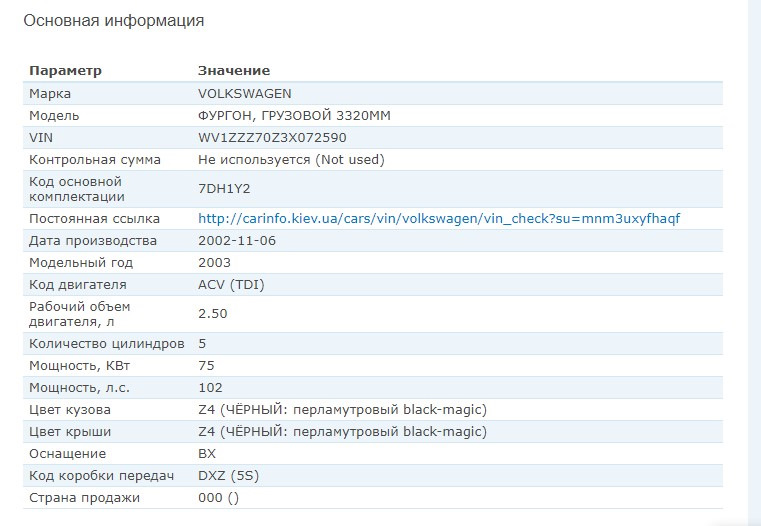Select production date 2002-11-06
The image size is (761, 526).
pos(237,241)
